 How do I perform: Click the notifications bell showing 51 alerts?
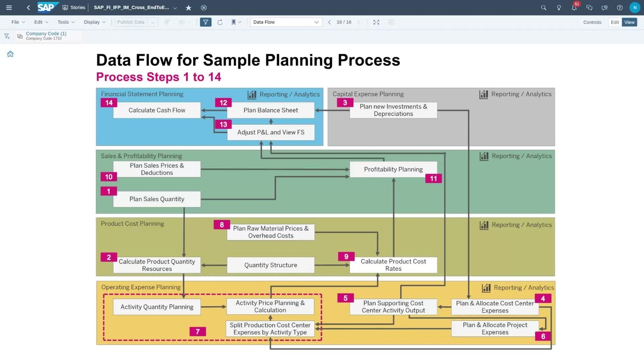574,8
